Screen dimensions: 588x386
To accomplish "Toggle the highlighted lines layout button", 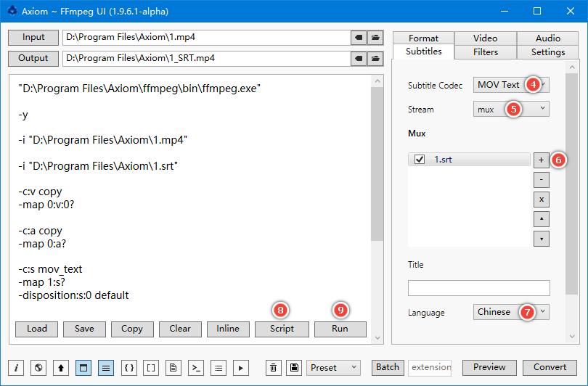I will pyautogui.click(x=106, y=367).
